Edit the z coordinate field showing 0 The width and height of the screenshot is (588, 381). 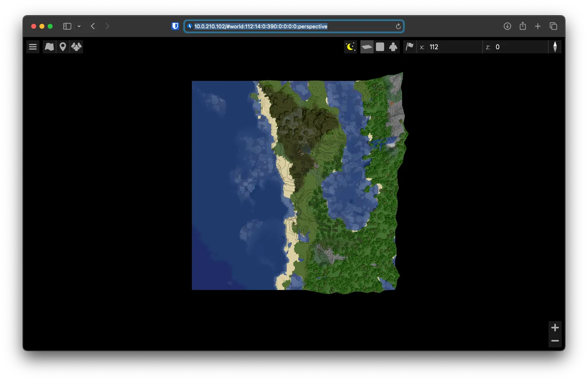tap(515, 47)
